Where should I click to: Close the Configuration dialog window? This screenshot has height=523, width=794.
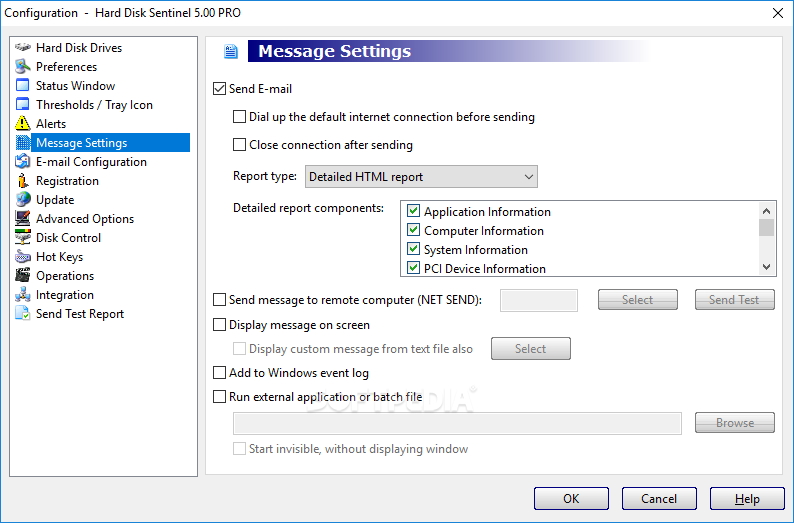point(778,13)
